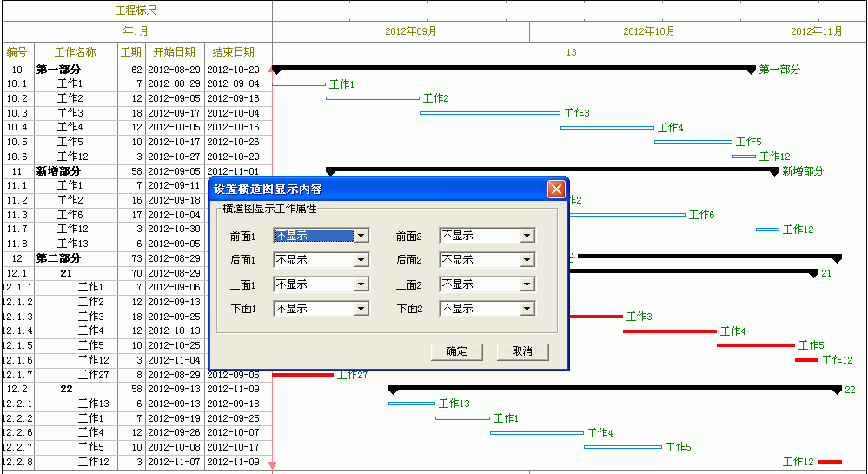Viewport: 868px width, 474px height.
Task: Click the blue 工作3 bar of row 10.3
Action: pyautogui.click(x=490, y=113)
